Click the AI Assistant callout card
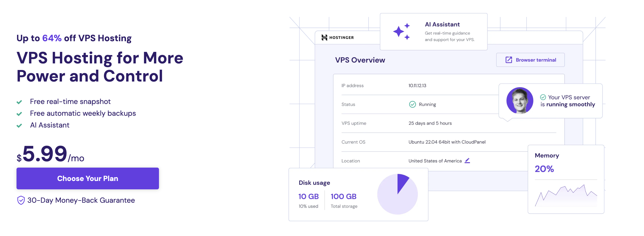The image size is (644, 236). click(434, 31)
